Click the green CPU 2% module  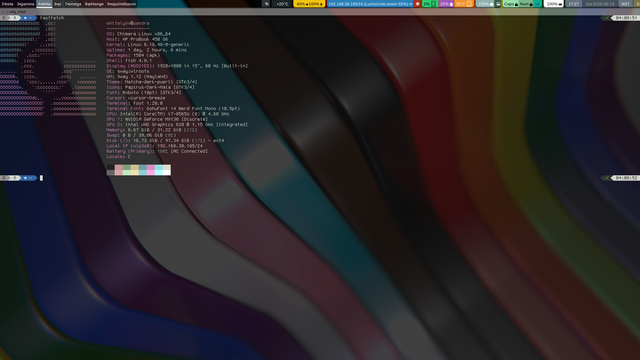point(429,4)
